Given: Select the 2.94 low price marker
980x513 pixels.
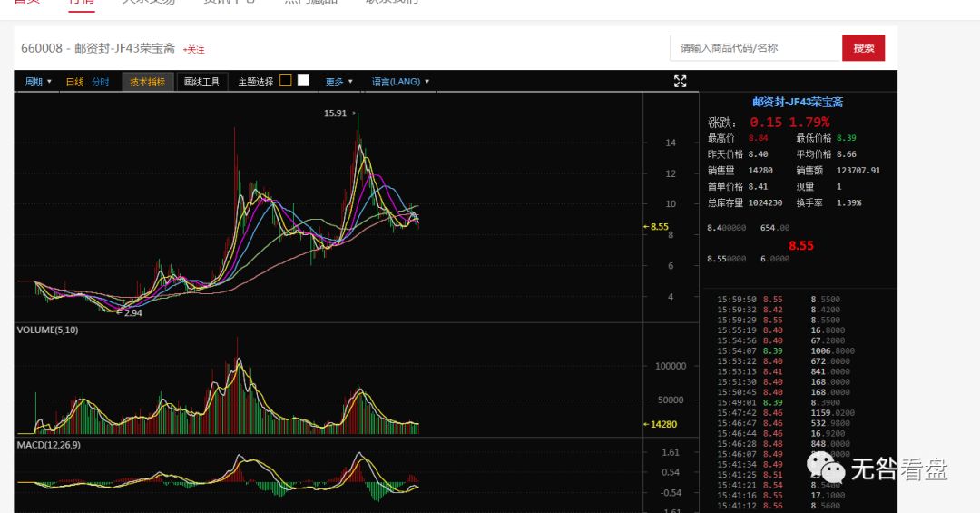Looking at the screenshot, I should tap(130, 313).
